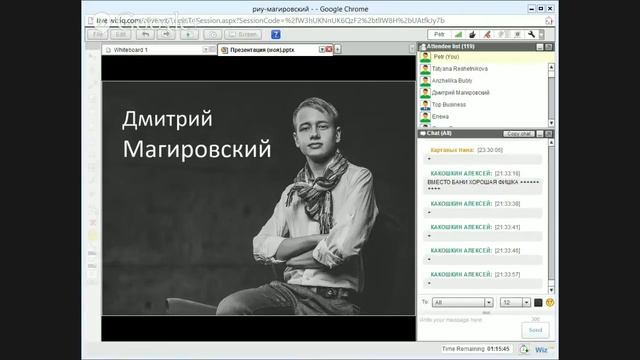
Task: Open the chat 'To: All' recipient dropdown
Action: coord(462,302)
